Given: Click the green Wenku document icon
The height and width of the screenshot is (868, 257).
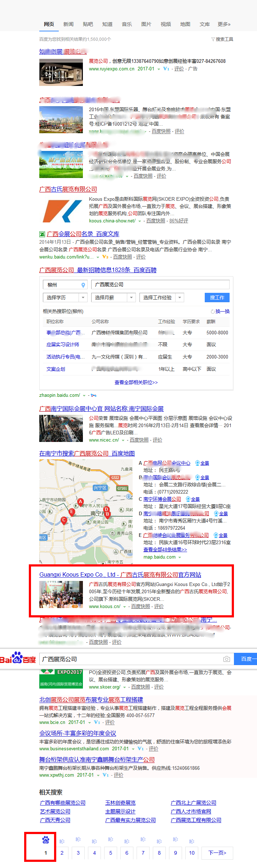Looking at the screenshot, I should [42, 234].
